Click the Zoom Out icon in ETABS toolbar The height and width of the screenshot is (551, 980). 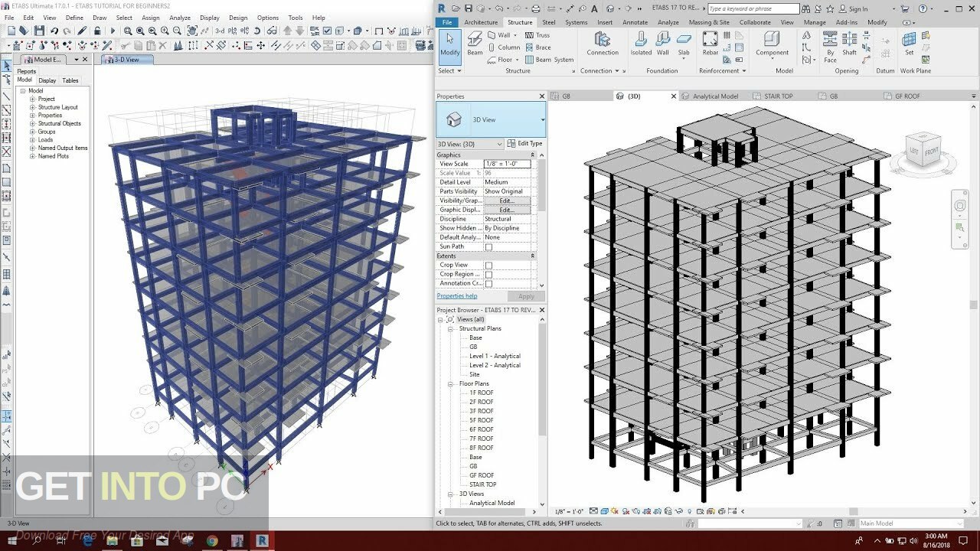[177, 31]
